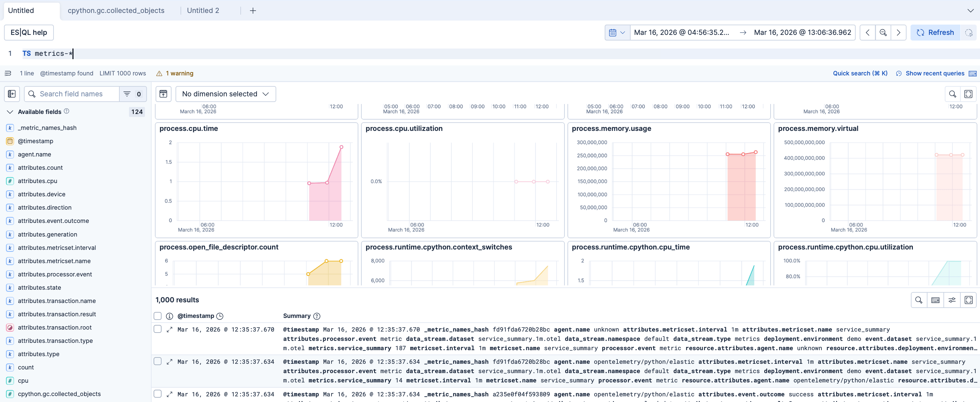Check the row timestamped 12:35:37.670
Screen dimensions: 980x402
point(158,329)
